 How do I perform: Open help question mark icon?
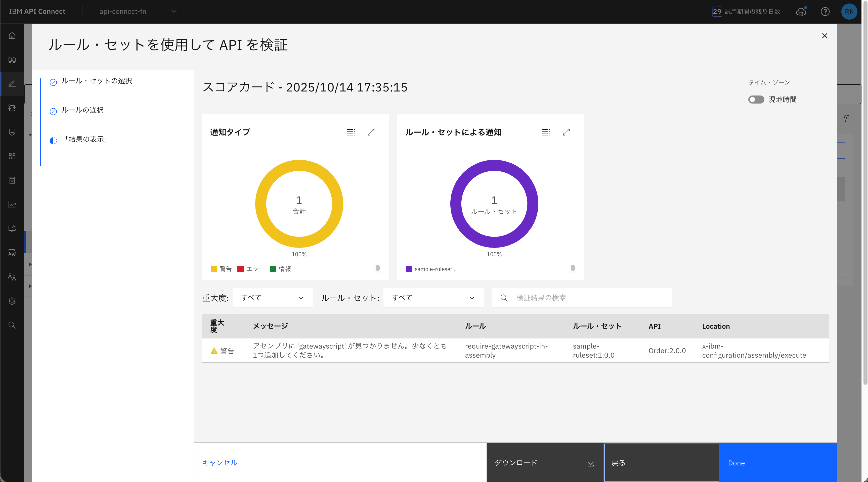pyautogui.click(x=825, y=12)
